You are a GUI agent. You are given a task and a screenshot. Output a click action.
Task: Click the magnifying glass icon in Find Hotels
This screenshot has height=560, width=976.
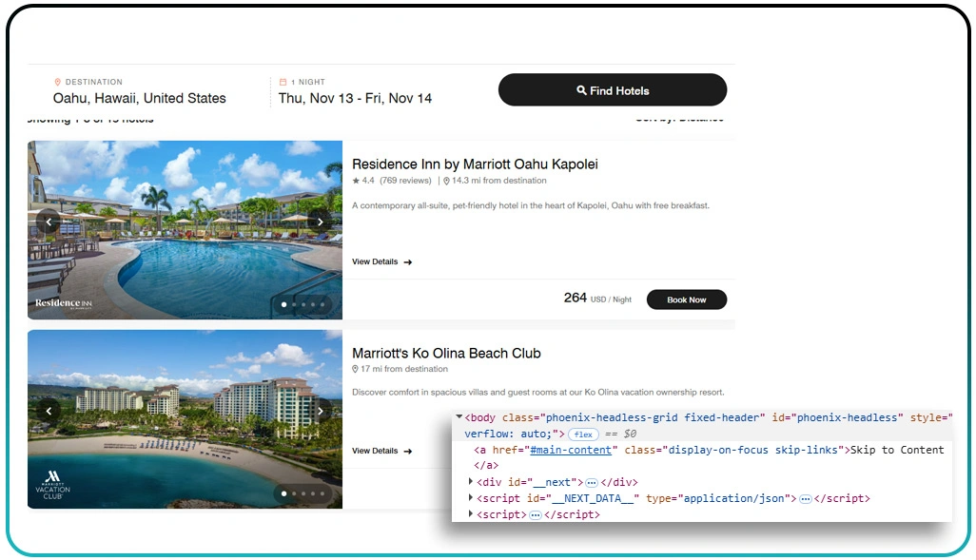(x=583, y=89)
